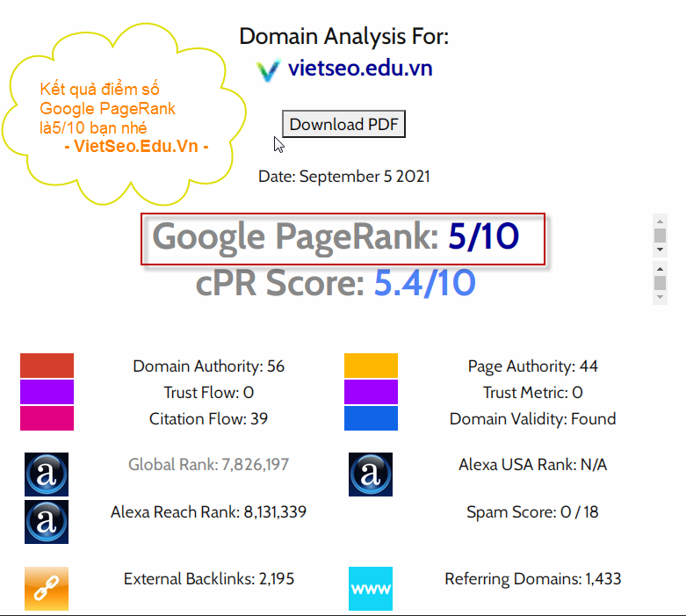Click the Domain Authority: 56 text
The width and height of the screenshot is (686, 616).
tap(209, 366)
